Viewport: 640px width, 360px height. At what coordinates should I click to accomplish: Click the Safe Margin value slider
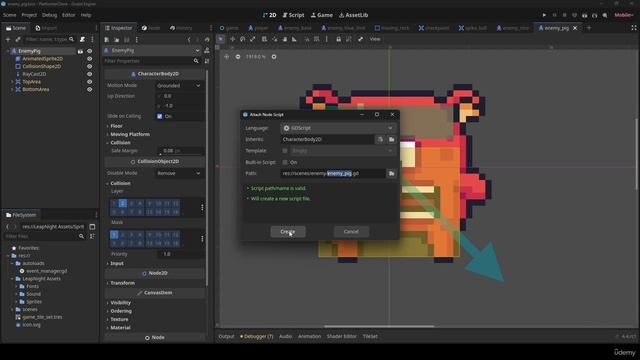180,151
